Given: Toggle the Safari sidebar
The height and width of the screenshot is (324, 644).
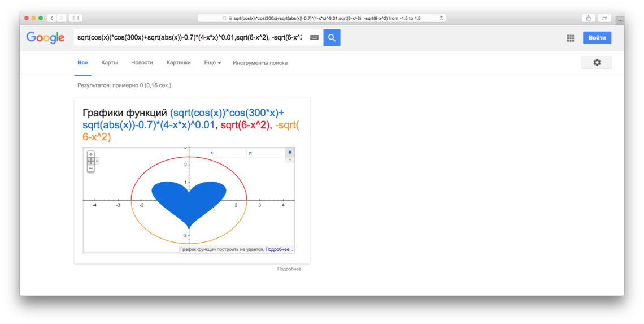Looking at the screenshot, I should pos(76,18).
